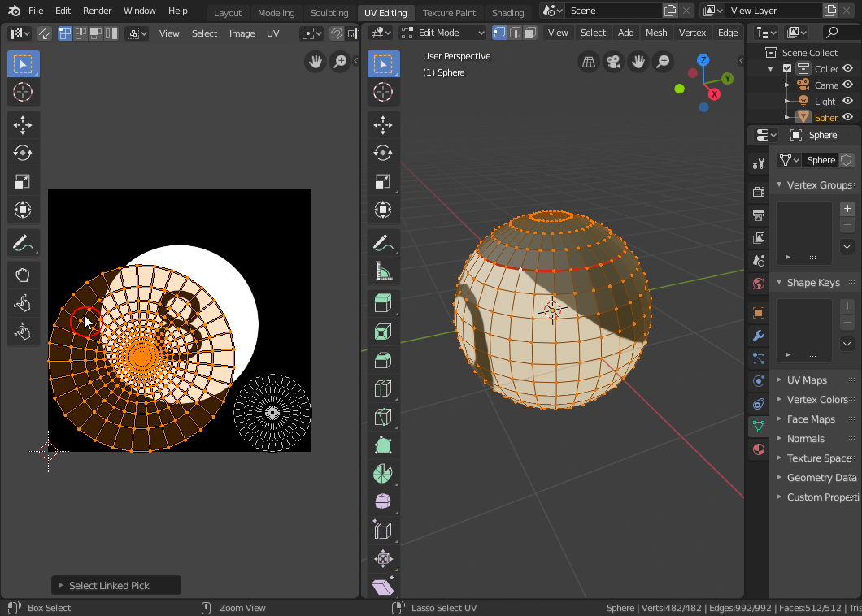Collapse the Shape Keys panel
This screenshot has width=862, height=616.
coord(779,283)
